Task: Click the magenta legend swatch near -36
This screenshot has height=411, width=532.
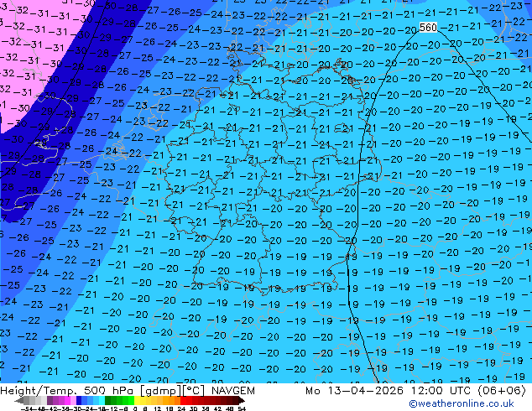Action: pos(67,400)
